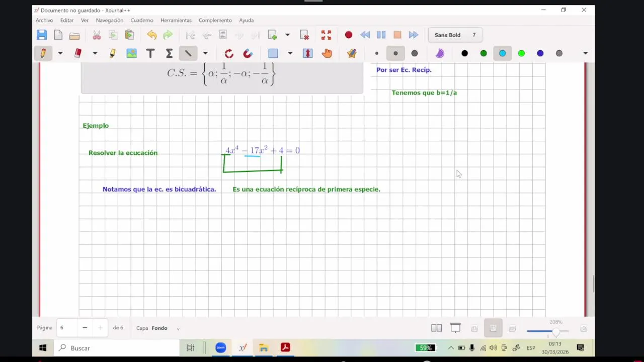Open pen options dropdown arrow
The width and height of the screenshot is (644, 362).
click(60, 53)
